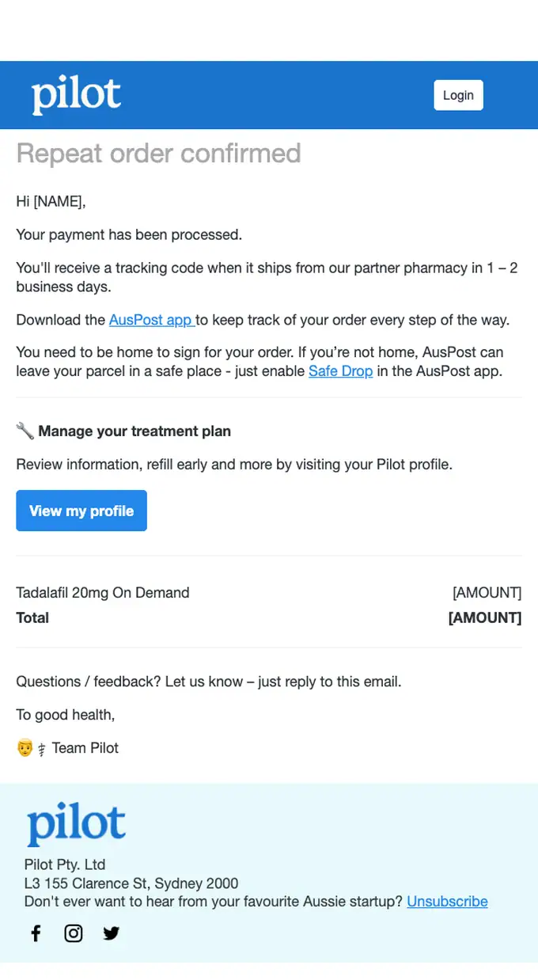
Task: Open the Safe Drop link
Action: 340,370
